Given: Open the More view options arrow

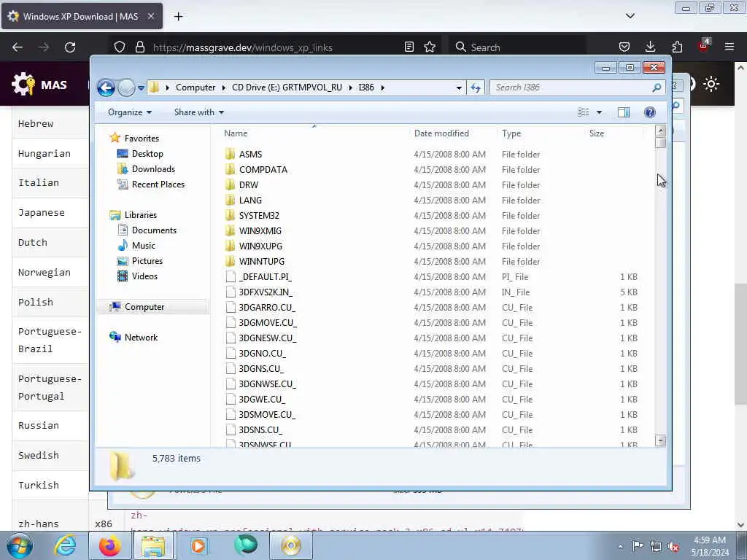Looking at the screenshot, I should 600,112.
